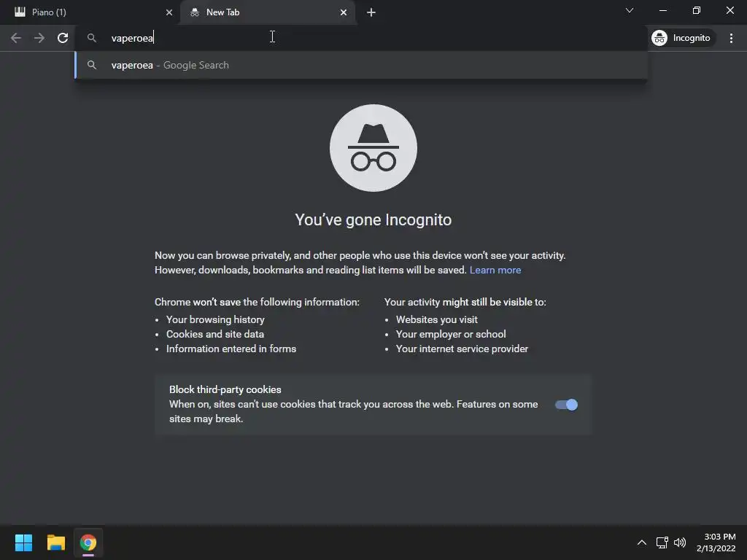Image resolution: width=747 pixels, height=560 pixels.
Task: Open the Windows Start menu
Action: coord(23,542)
